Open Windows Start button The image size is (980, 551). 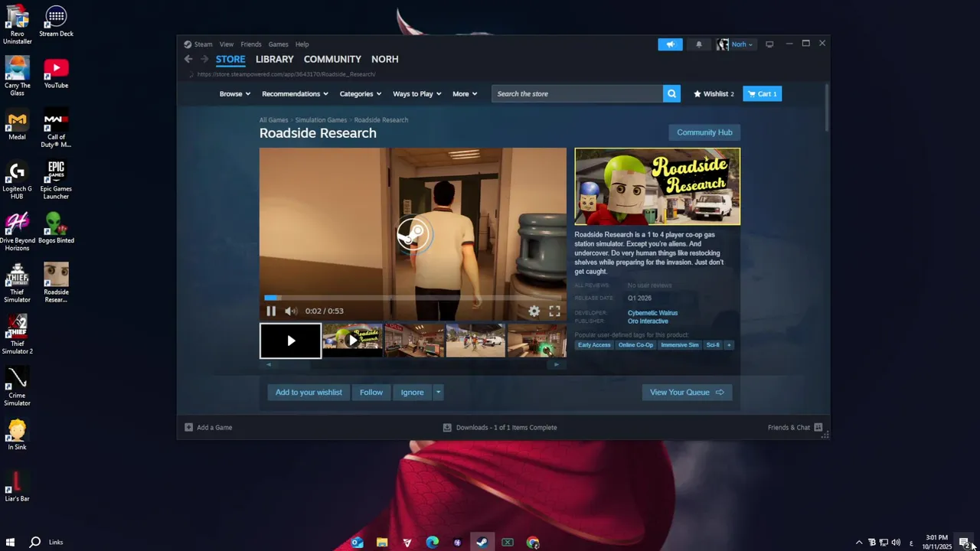[11, 543]
